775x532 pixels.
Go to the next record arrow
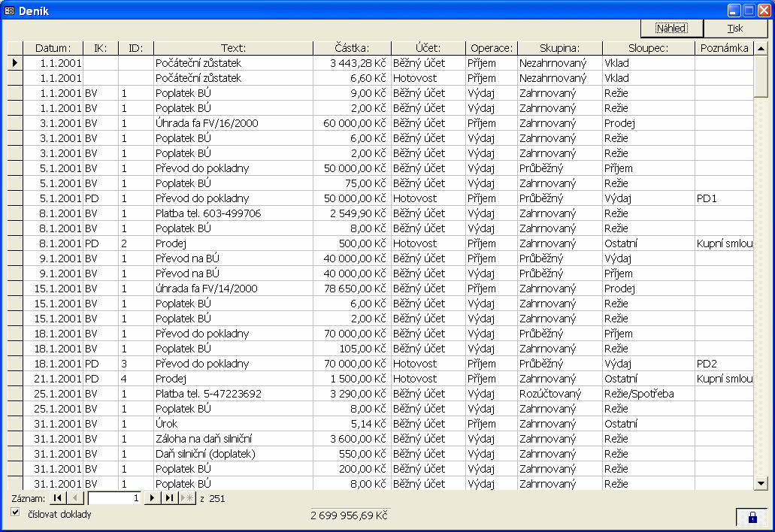(x=152, y=498)
